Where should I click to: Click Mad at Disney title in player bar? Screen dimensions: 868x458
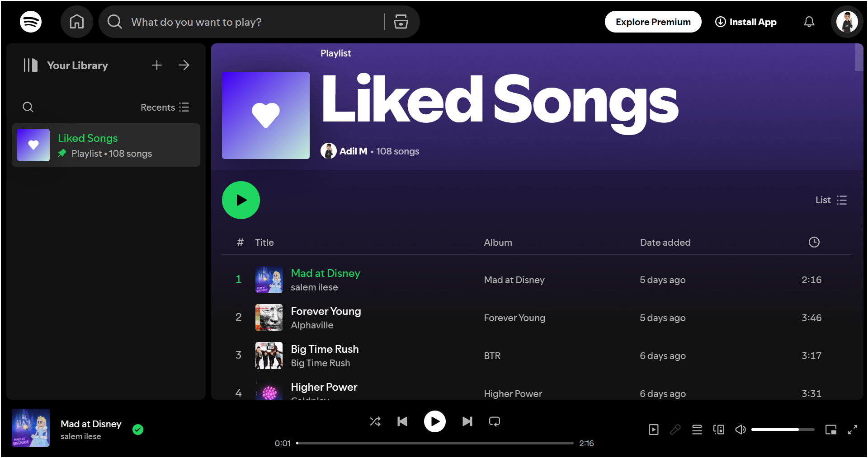[91, 424]
